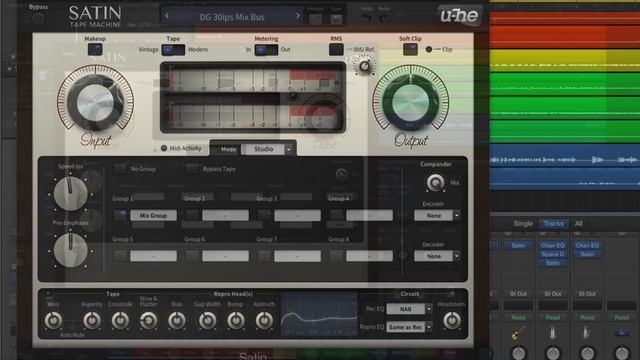Click the Crosstalk knob
This screenshot has height=360, width=640.
coord(120,320)
